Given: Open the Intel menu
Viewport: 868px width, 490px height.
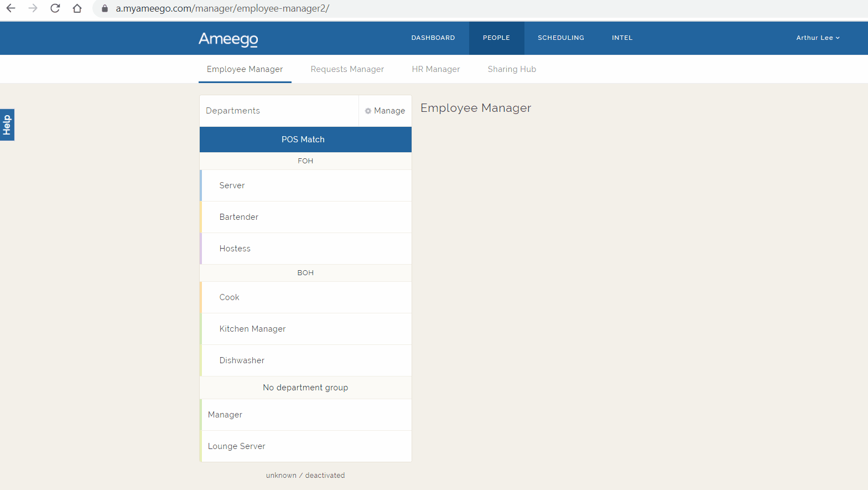Looking at the screenshot, I should 622,38.
